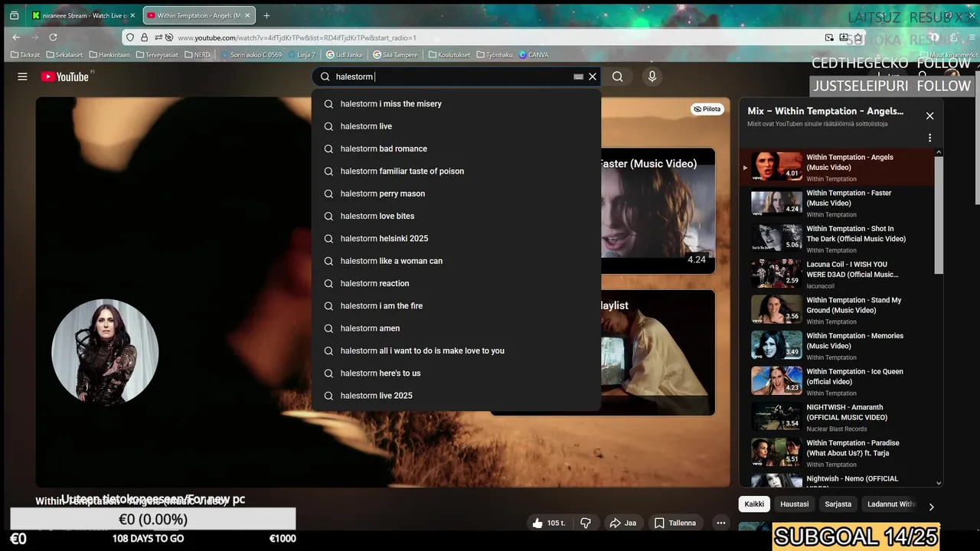Share the video with the Jaa button

coord(622,523)
